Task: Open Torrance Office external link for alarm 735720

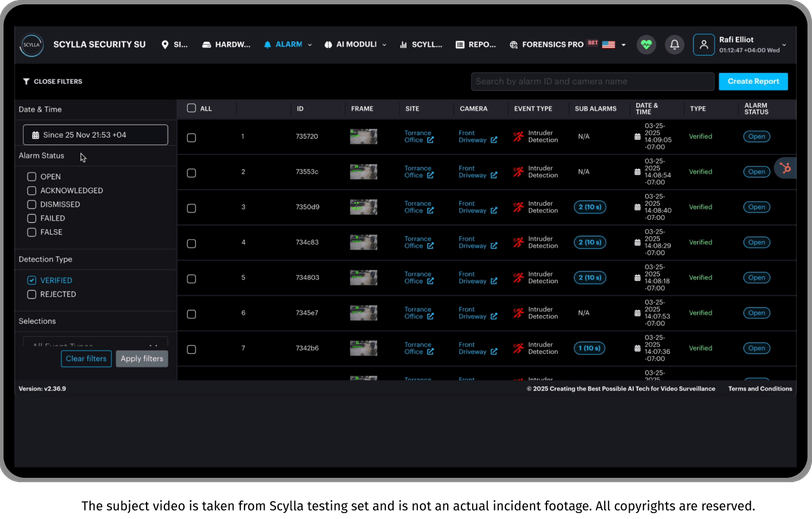Action: [430, 140]
